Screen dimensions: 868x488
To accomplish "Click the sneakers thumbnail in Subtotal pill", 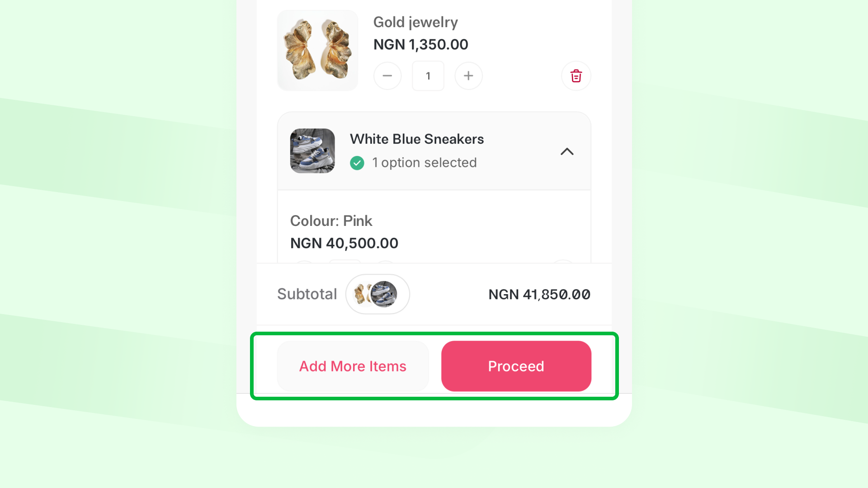I will tap(384, 294).
